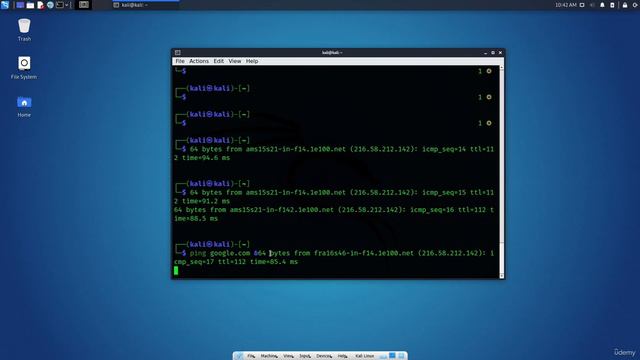The width and height of the screenshot is (640, 360).
Task: Click the blue VM toolbar icon left of the last icon
Action: coord(392,356)
